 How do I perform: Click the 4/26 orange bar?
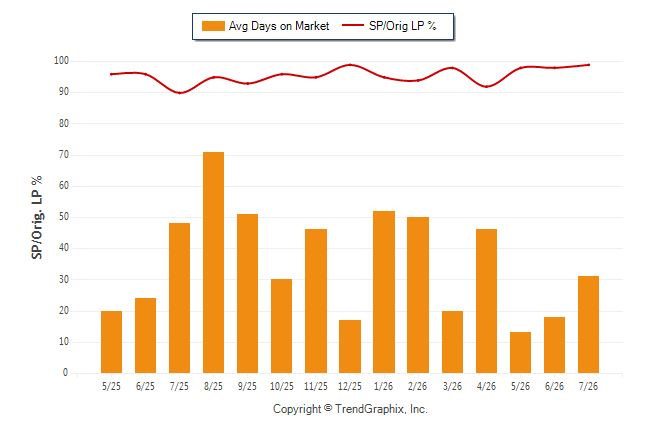486,301
